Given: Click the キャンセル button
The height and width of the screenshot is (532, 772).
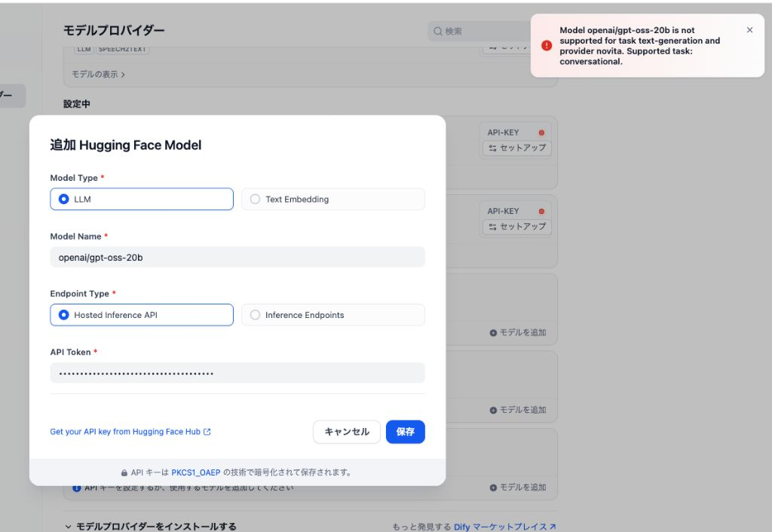Looking at the screenshot, I should click(x=347, y=432).
